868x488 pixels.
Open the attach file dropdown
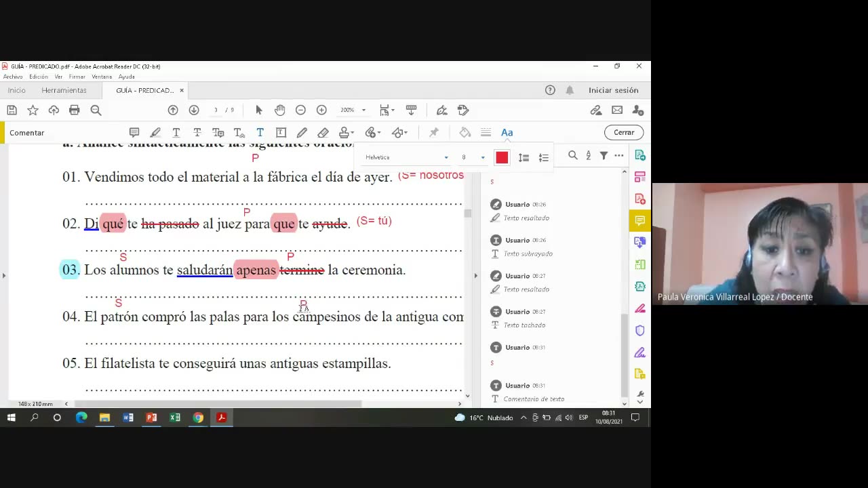(x=373, y=132)
